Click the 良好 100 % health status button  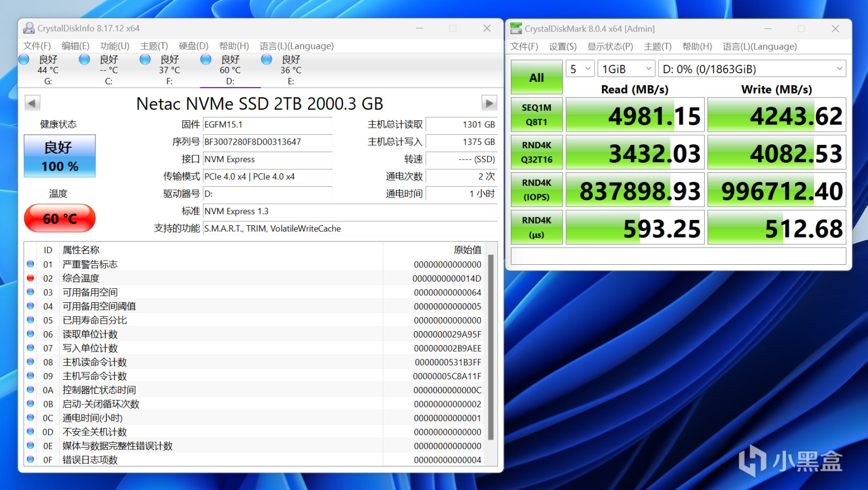tap(60, 156)
